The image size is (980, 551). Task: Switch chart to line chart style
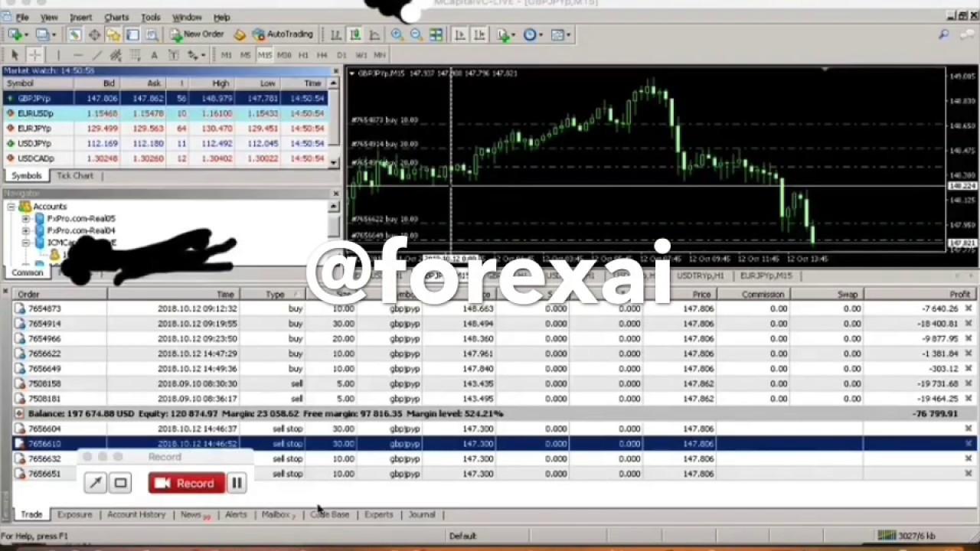(374, 34)
